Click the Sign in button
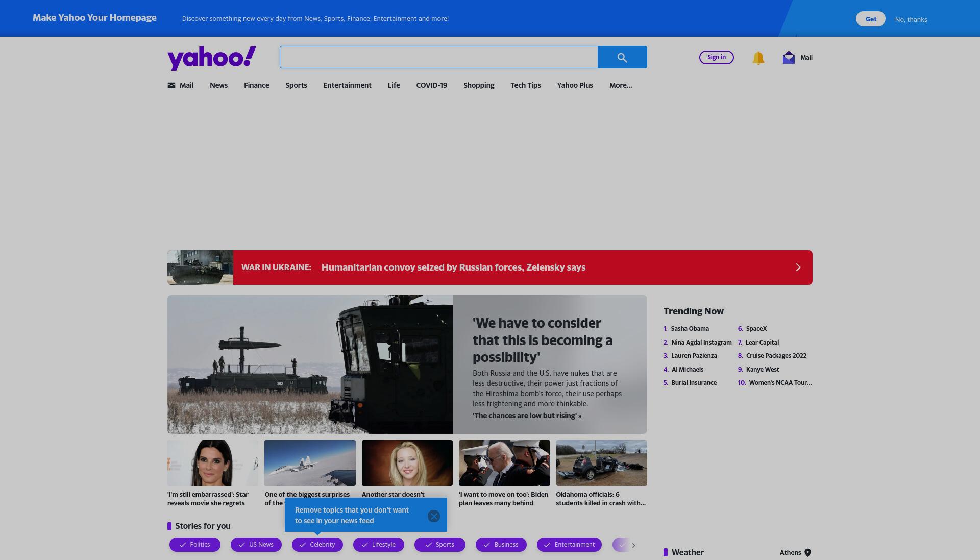 point(716,57)
